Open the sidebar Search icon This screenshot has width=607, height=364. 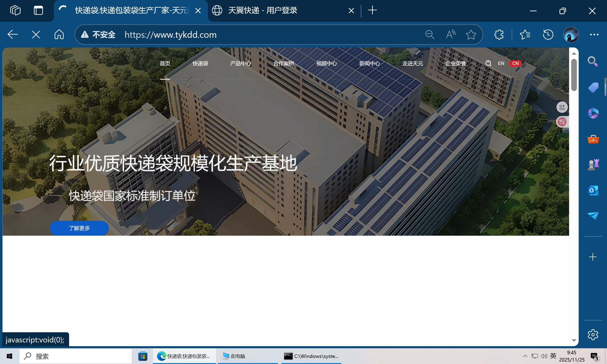[x=593, y=62]
